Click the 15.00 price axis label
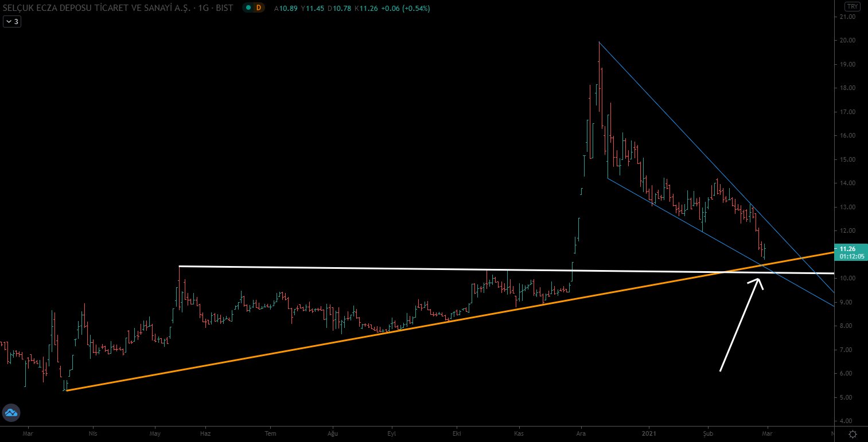This screenshot has height=442, width=868. 847,159
